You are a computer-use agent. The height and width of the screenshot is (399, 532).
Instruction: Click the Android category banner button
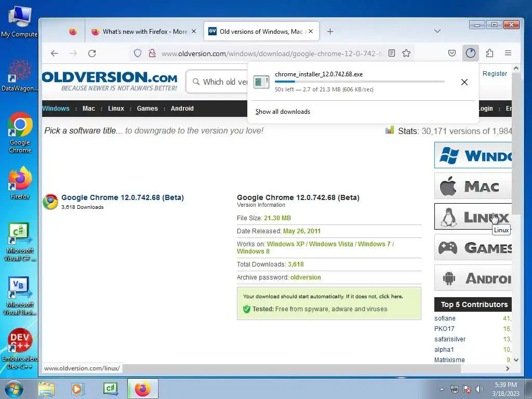coord(473,278)
